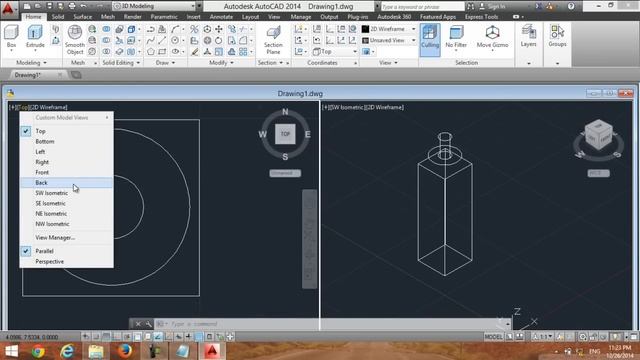Open the Windows Start button
640x360 pixels.
click(x=11, y=351)
